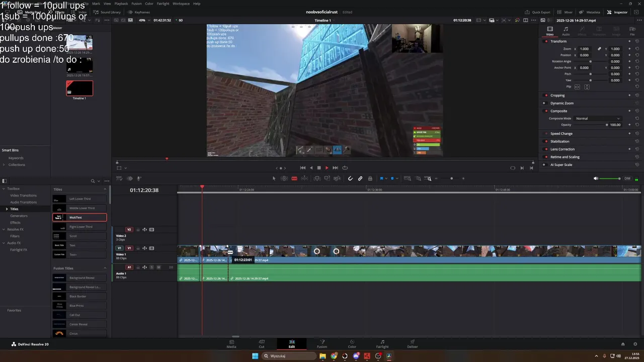Open the Audio tab in Inspector
The image size is (644, 362).
(x=566, y=31)
